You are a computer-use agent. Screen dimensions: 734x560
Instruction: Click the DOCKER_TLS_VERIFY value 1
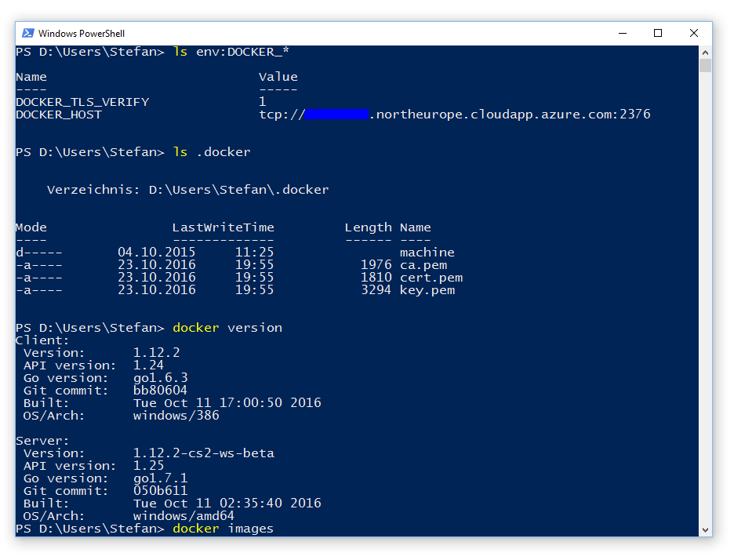click(x=263, y=102)
